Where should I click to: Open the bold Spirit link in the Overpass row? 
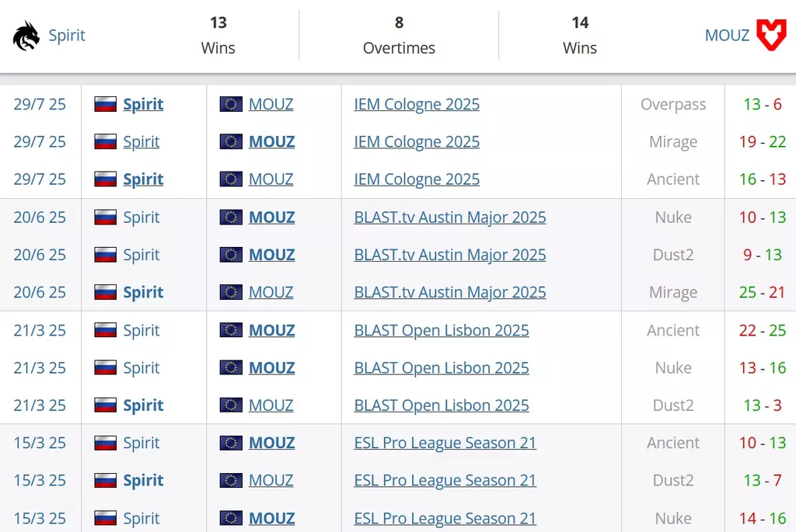(x=143, y=105)
